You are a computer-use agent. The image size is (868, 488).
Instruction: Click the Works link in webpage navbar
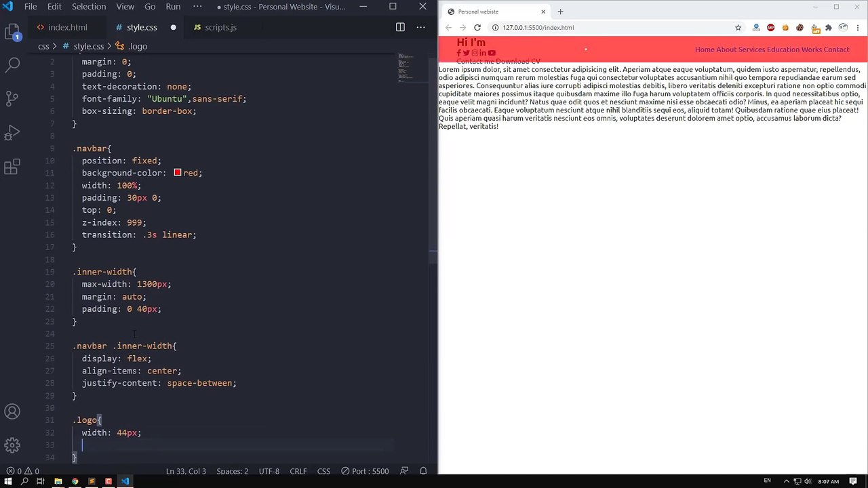(812, 49)
